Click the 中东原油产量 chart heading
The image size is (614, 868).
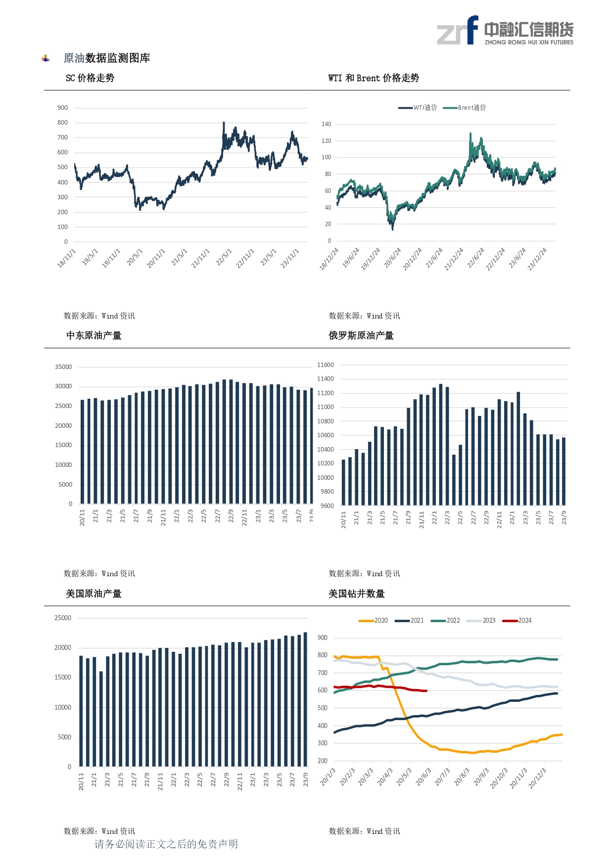(94, 336)
